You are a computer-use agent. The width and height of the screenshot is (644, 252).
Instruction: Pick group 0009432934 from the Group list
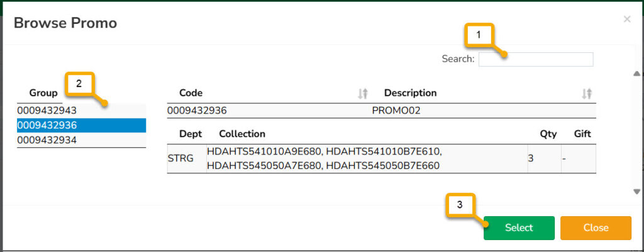click(x=47, y=140)
